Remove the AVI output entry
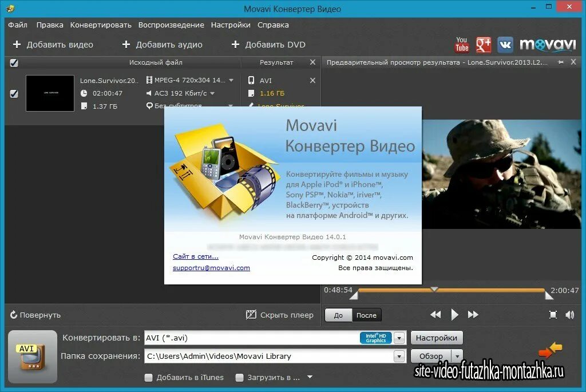Viewport: 586px width, 392px height. point(313,80)
